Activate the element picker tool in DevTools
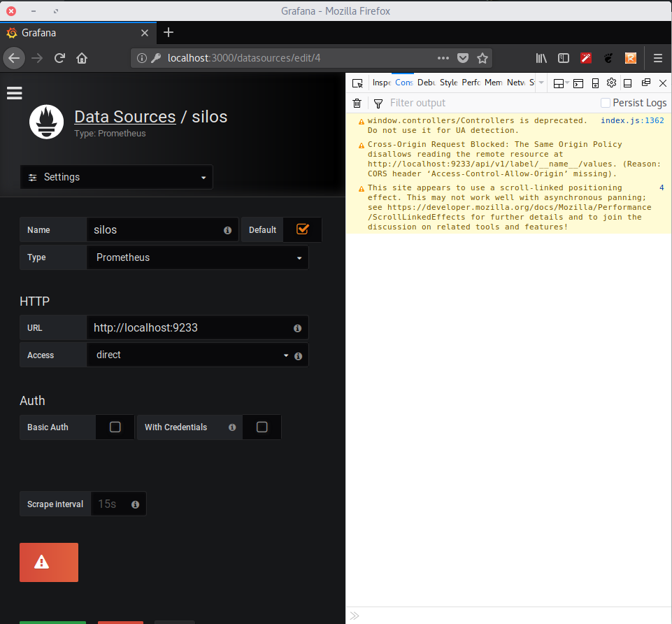 click(358, 83)
